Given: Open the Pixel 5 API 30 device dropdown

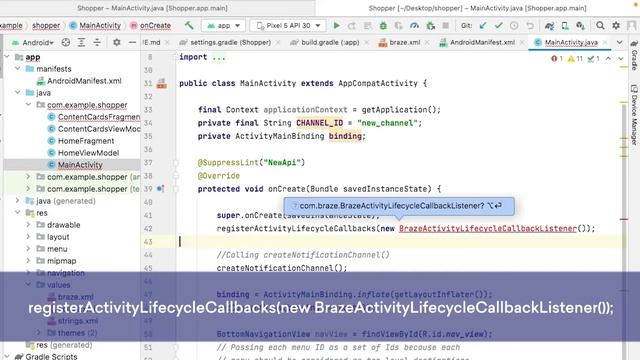Looking at the screenshot, I should click(288, 25).
